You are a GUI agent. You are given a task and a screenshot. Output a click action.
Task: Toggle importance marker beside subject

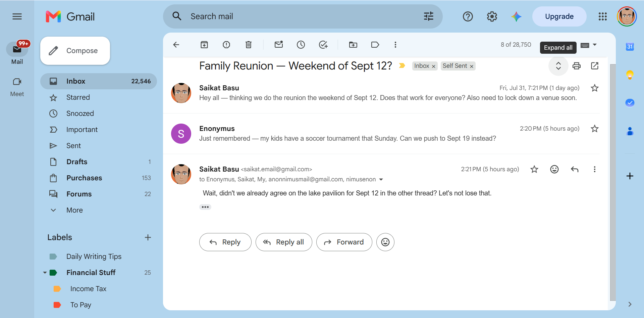(x=402, y=66)
